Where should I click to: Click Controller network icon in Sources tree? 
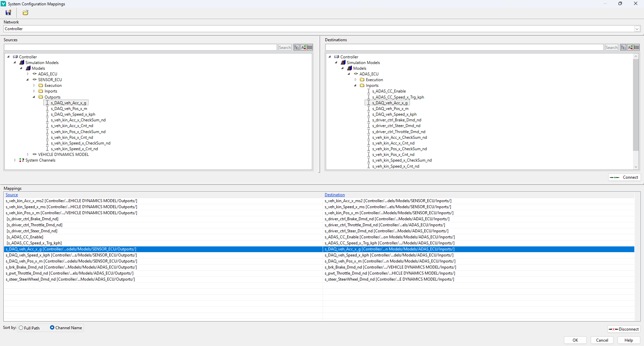15,57
